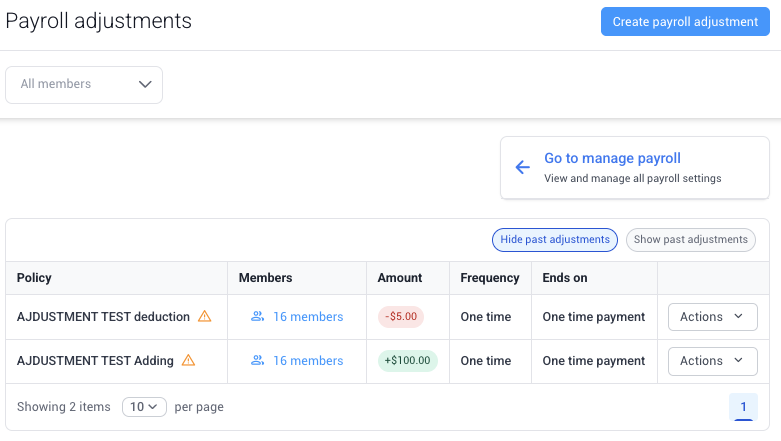Click the +$100.00 amount badge
Image resolution: width=781 pixels, height=441 pixels.
click(x=407, y=361)
